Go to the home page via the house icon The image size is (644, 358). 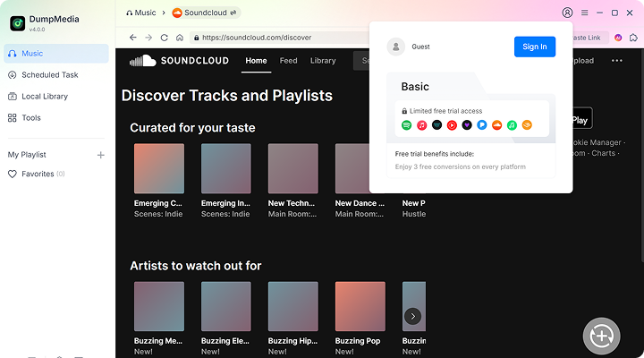click(x=180, y=38)
